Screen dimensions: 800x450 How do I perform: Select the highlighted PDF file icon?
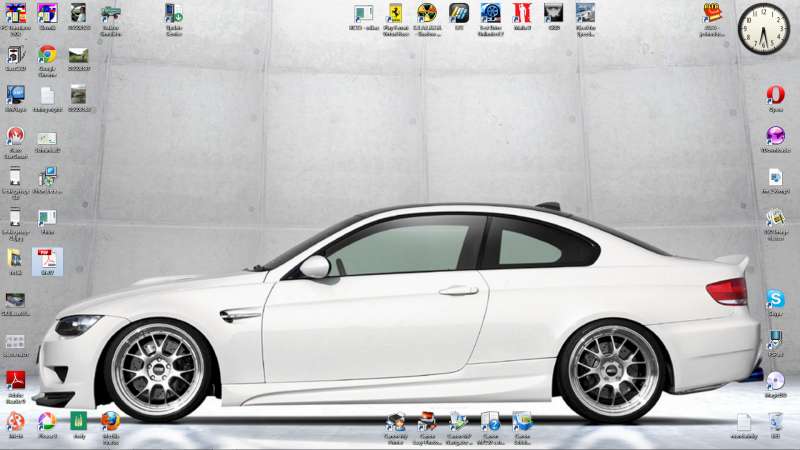point(47,260)
